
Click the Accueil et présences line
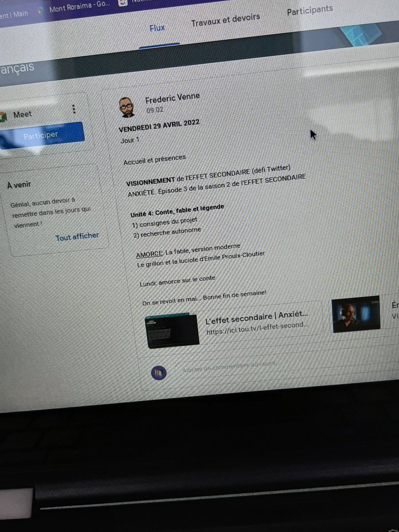point(155,159)
